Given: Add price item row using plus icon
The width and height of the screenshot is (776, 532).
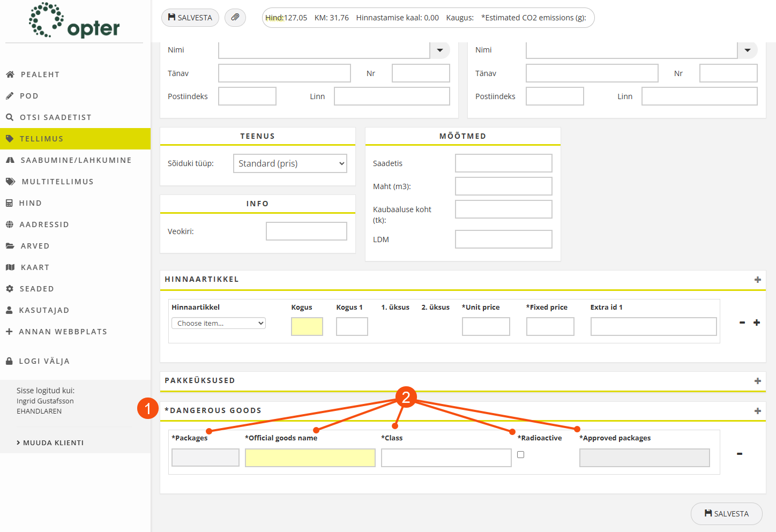Looking at the screenshot, I should (756, 323).
